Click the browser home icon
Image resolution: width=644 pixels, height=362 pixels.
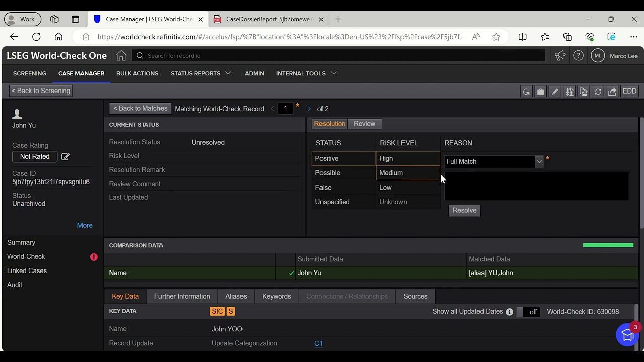point(58,37)
